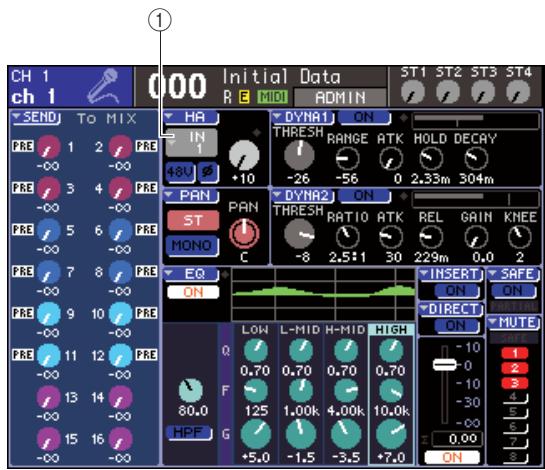Select MIX 5 send knob

[49, 230]
